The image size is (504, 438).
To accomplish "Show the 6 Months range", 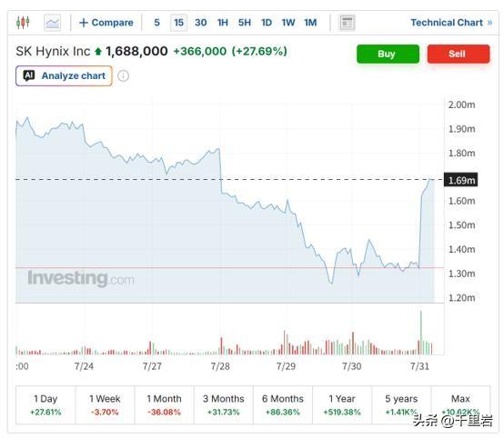I will (283, 405).
